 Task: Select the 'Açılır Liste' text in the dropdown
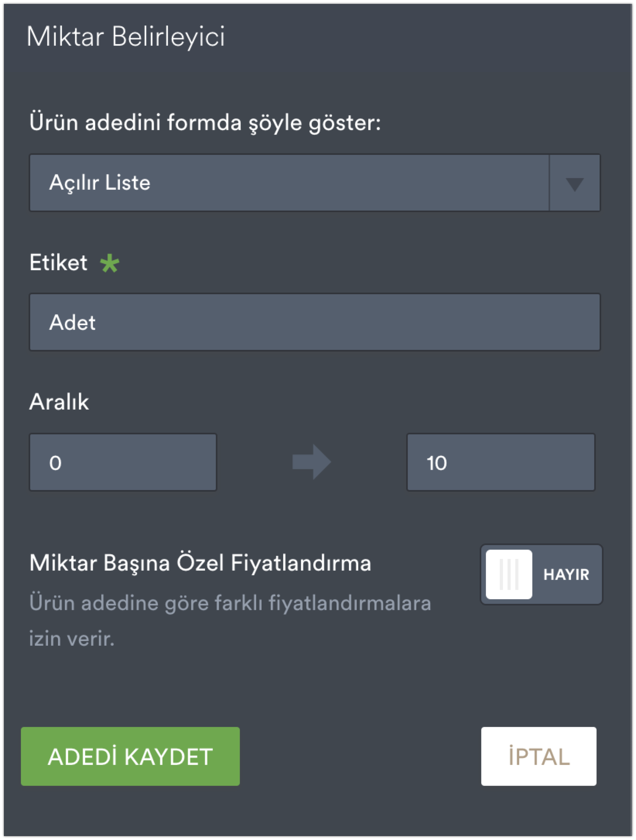(x=99, y=183)
